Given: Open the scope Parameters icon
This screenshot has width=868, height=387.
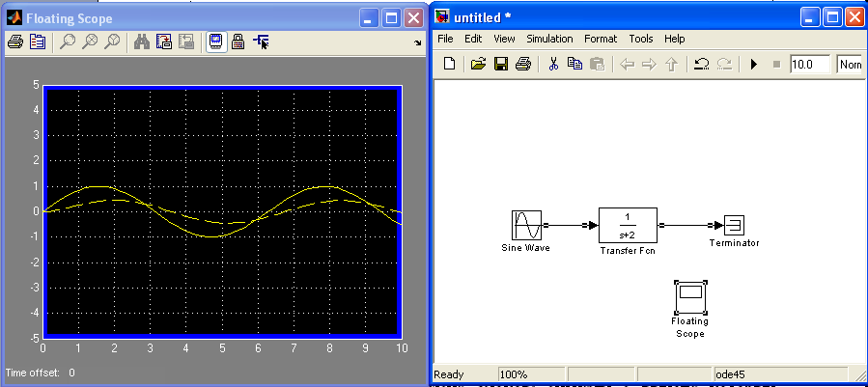Looking at the screenshot, I should [x=37, y=41].
